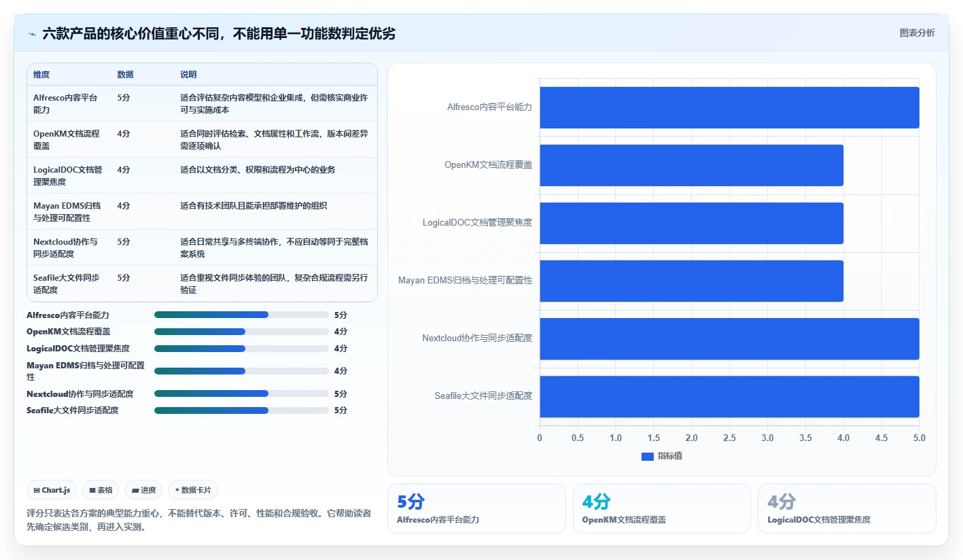Viewport: 963px width, 560px height.
Task: Click the 3.5 tick on the chart axis
Action: pyautogui.click(x=805, y=438)
